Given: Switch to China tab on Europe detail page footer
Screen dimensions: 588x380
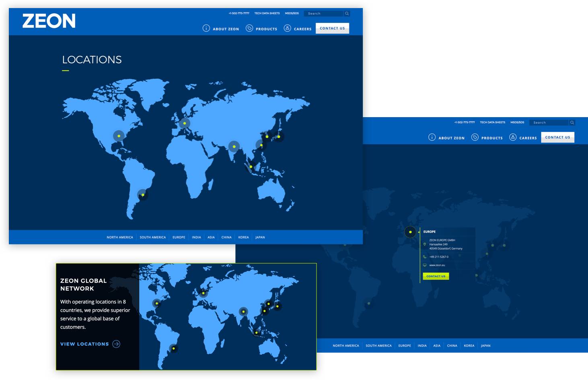Looking at the screenshot, I should tap(452, 346).
